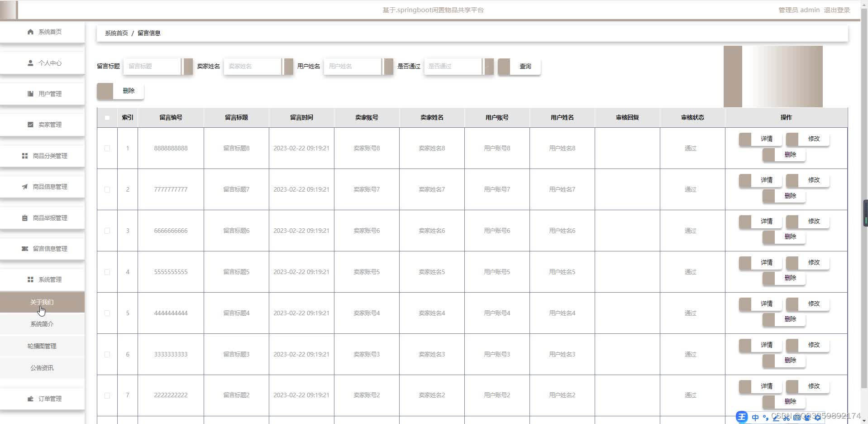Click the person icon beside 个人中心
Image resolution: width=868 pixels, height=424 pixels.
(x=30, y=63)
